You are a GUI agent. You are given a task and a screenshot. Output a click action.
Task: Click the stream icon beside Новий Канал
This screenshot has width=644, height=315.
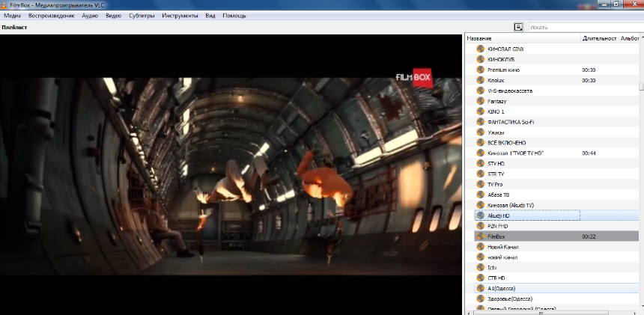480,247
